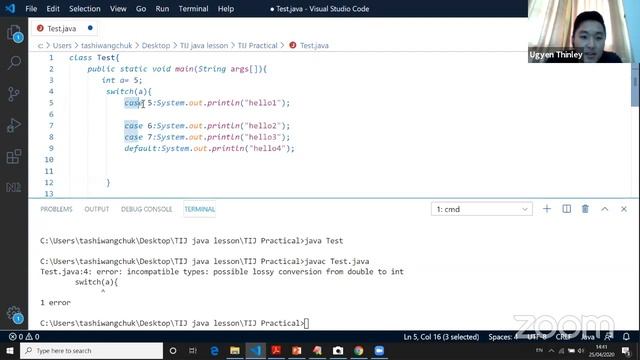The image size is (640, 360).
Task: Click 'Test.java' in the breadcrumb
Action: click(x=314, y=45)
